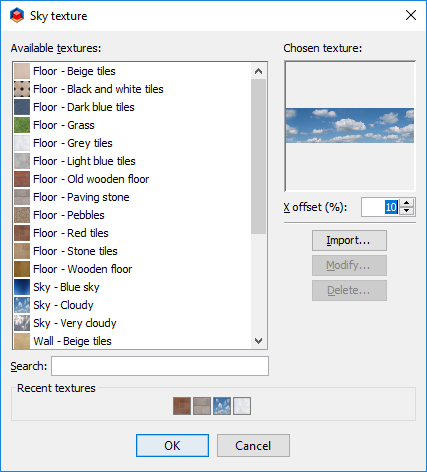The height and width of the screenshot is (472, 427).
Task: Click the scroll up arrow of texture list
Action: (x=258, y=71)
